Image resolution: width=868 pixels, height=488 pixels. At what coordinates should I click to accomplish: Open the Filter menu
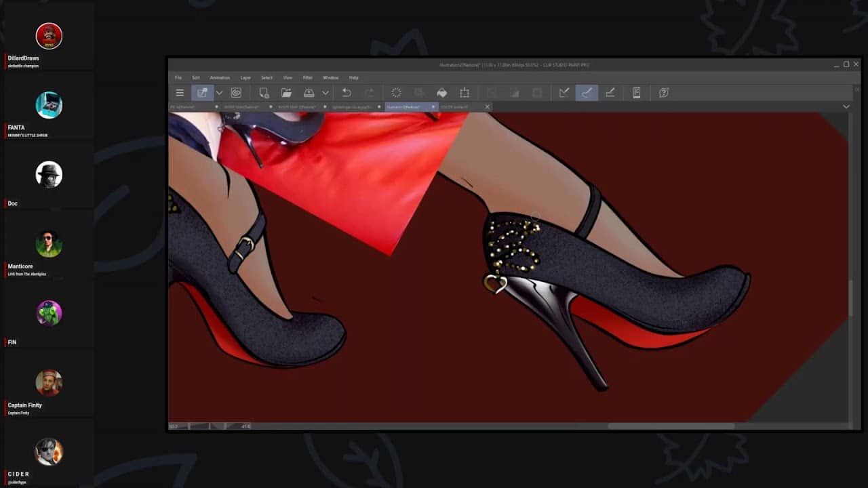308,78
